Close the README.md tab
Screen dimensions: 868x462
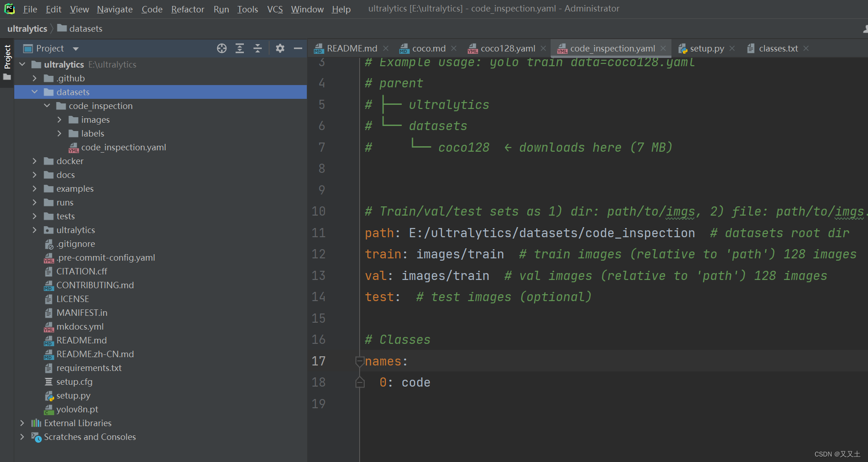click(x=386, y=48)
